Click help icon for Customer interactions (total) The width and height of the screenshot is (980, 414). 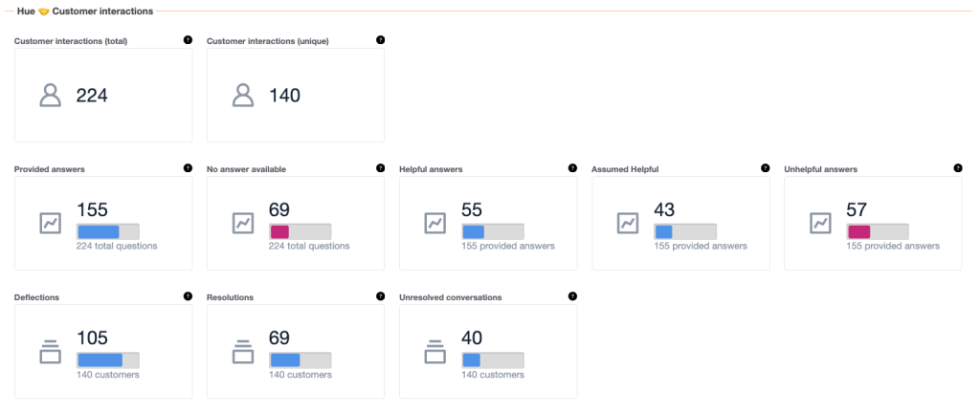pos(188,40)
